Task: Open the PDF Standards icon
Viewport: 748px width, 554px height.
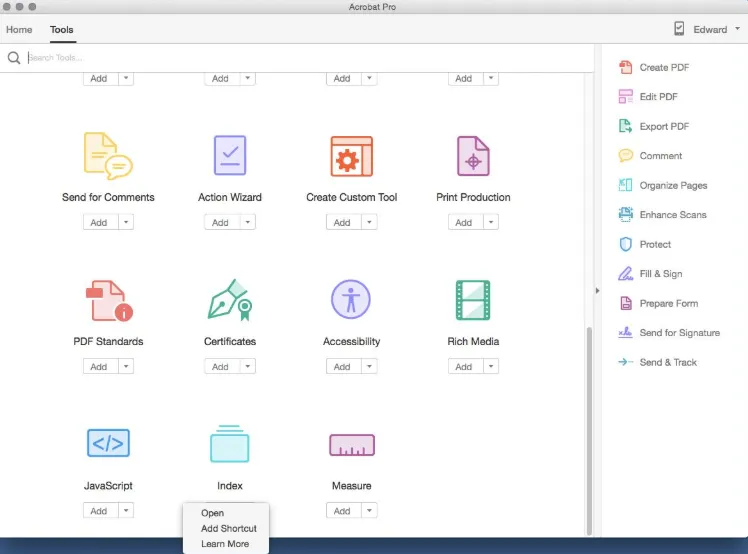Action: tap(109, 300)
